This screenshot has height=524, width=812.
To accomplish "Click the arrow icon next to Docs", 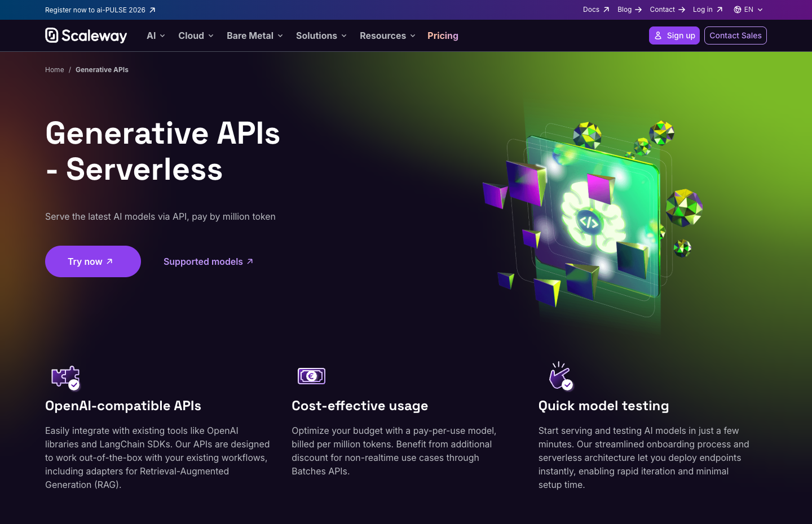I will tap(606, 10).
